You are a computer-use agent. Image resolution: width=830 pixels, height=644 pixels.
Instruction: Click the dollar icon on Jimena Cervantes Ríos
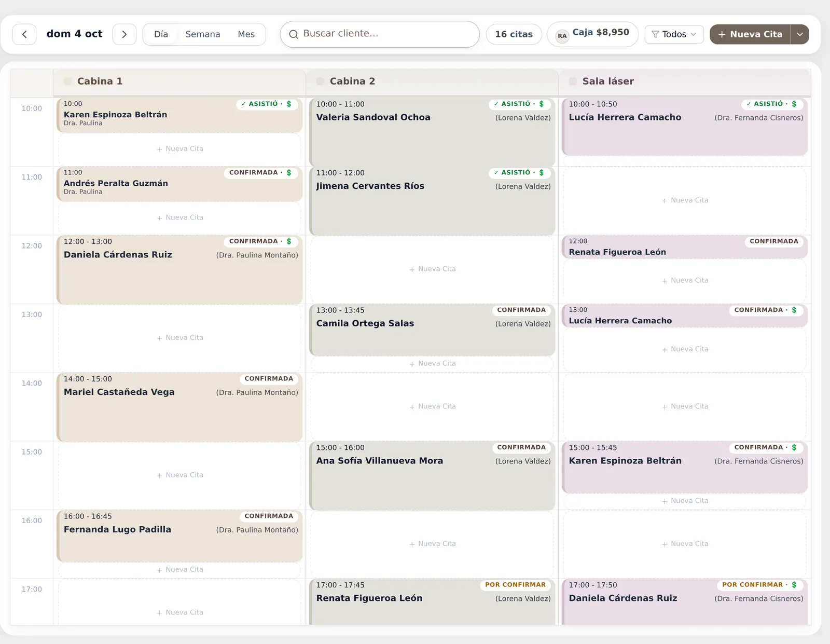point(542,172)
